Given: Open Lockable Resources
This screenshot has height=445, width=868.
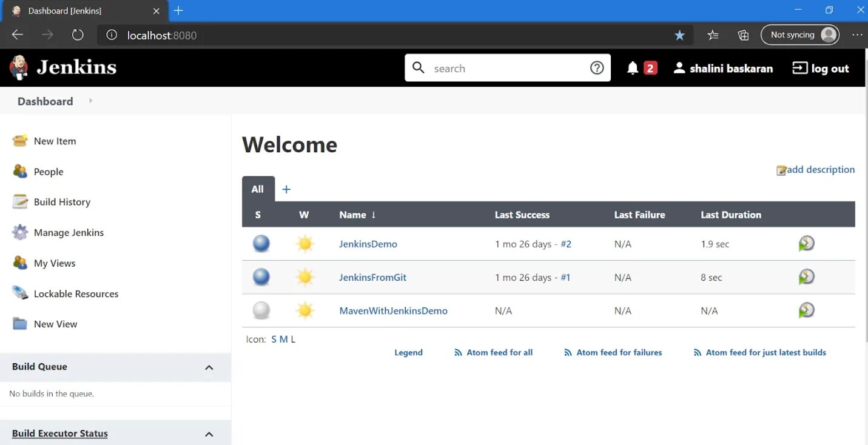Looking at the screenshot, I should 76,293.
